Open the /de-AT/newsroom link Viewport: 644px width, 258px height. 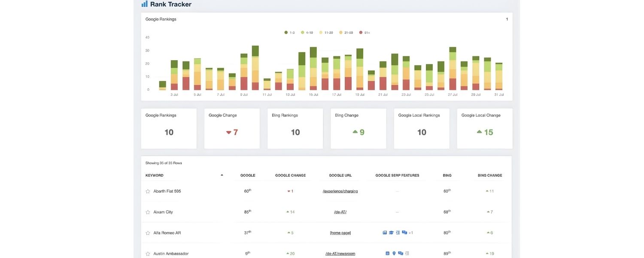pyautogui.click(x=340, y=254)
